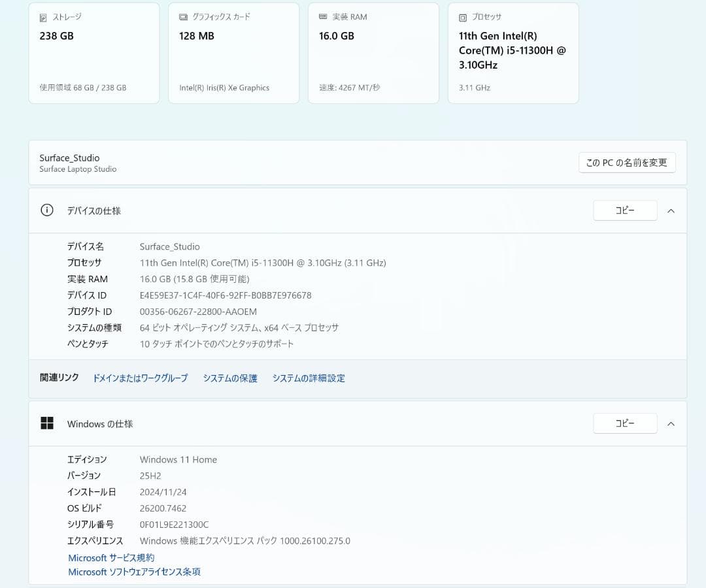Open the システムの詳細設定 link
This screenshot has height=588, width=706.
pos(309,378)
